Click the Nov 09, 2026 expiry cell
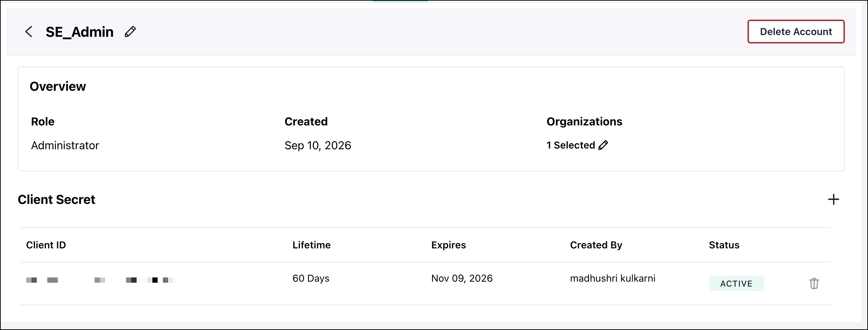 tap(462, 279)
